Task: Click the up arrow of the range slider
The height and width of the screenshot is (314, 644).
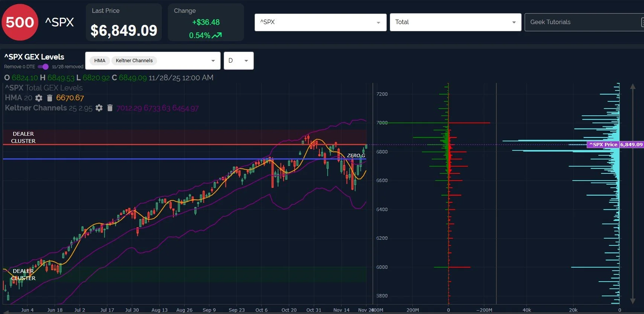Action: 633,86
